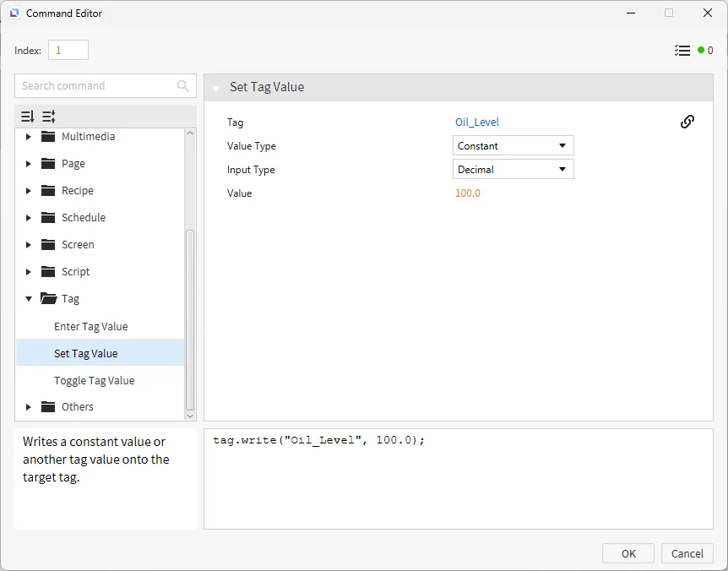The height and width of the screenshot is (571, 728).
Task: Click the Index number field
Action: coord(68,51)
